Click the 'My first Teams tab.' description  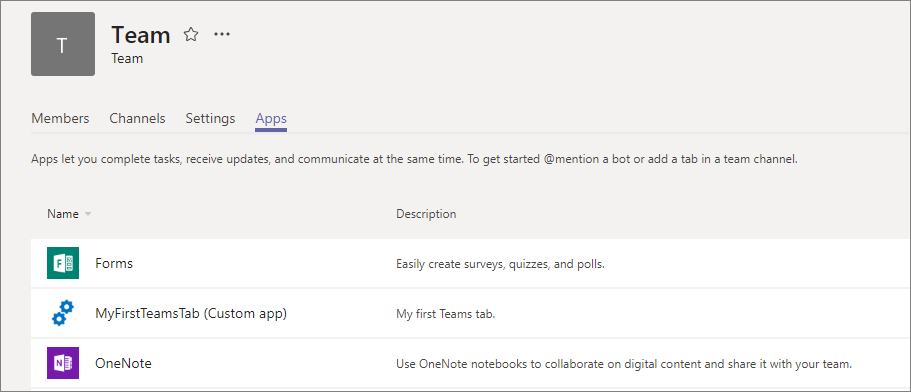tap(446, 314)
